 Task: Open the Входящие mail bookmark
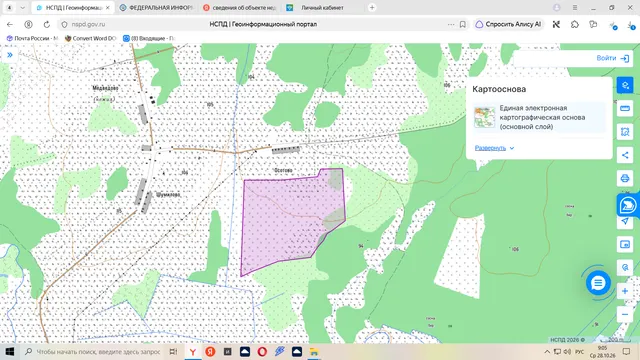coord(149,38)
